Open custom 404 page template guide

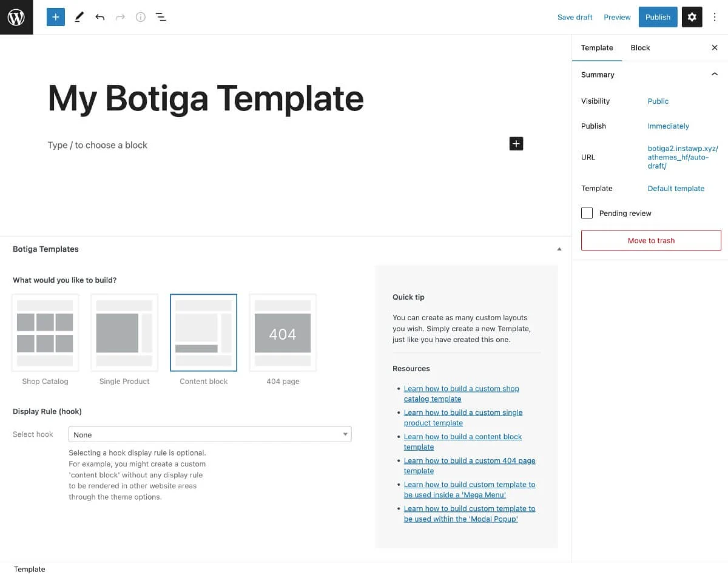pyautogui.click(x=470, y=466)
